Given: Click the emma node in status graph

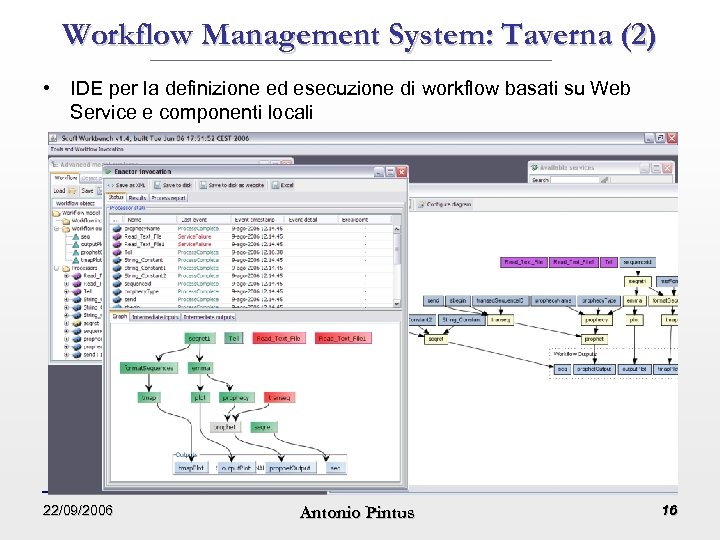Looking at the screenshot, I should (x=200, y=368).
